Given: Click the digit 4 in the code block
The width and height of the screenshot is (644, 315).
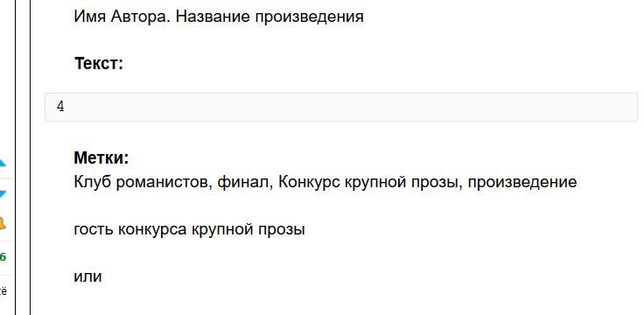Looking at the screenshot, I should click(60, 108).
